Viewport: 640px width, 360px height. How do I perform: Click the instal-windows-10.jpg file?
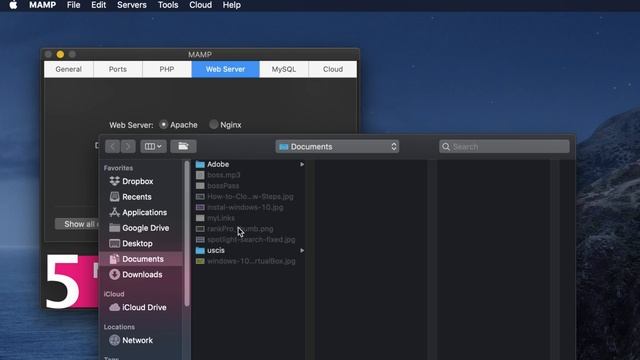[245, 207]
